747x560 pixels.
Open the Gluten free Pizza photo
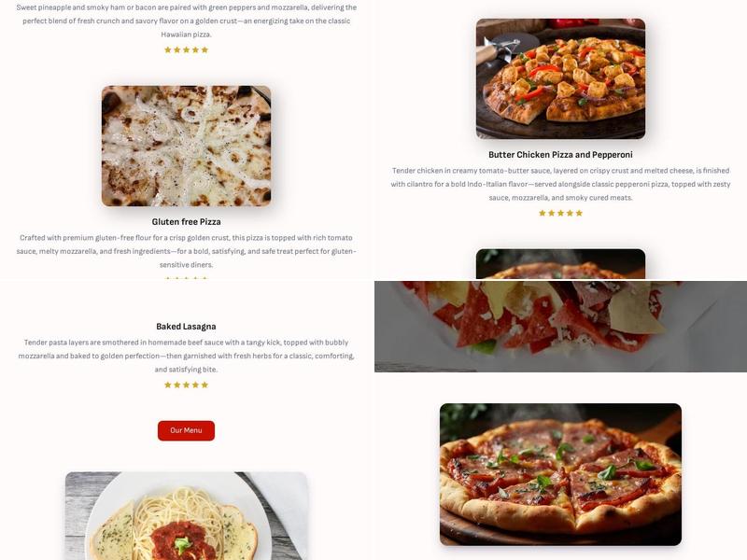click(x=186, y=146)
